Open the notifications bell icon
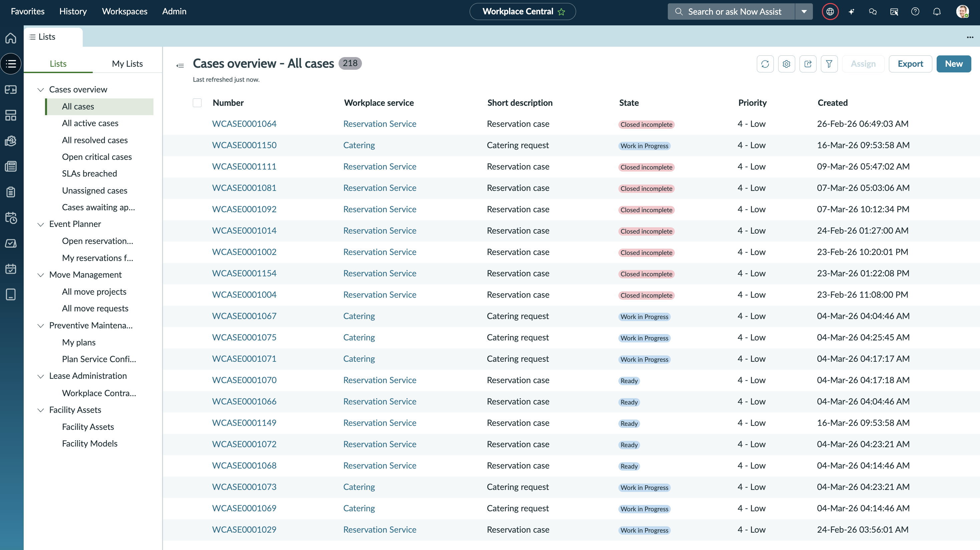 [x=937, y=12]
